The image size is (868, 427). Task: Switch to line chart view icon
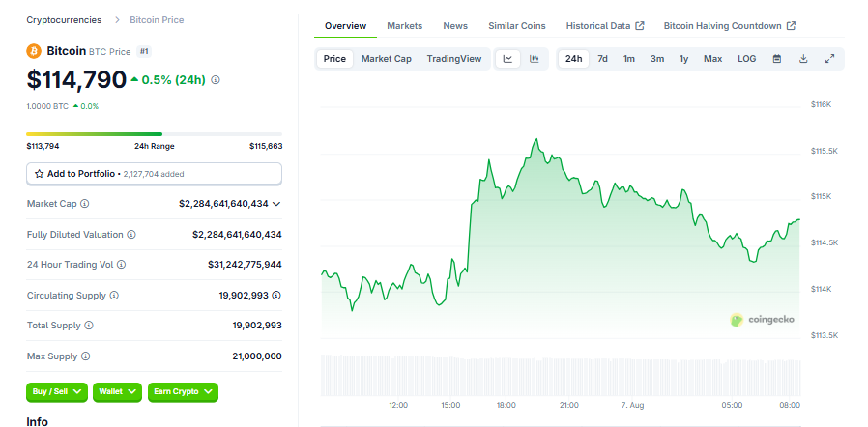(507, 59)
